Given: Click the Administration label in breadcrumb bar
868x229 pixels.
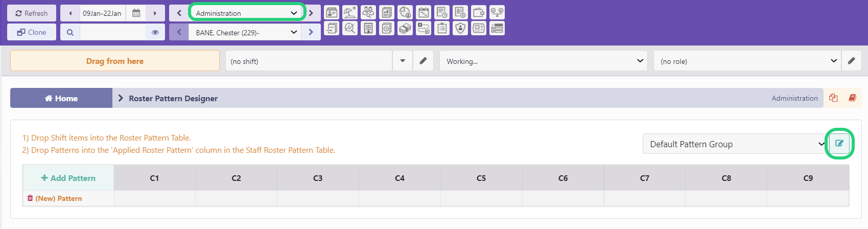Looking at the screenshot, I should pos(794,98).
